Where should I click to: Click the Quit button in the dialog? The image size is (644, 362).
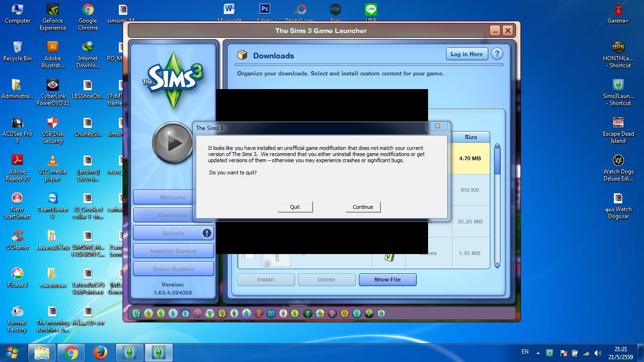point(295,207)
